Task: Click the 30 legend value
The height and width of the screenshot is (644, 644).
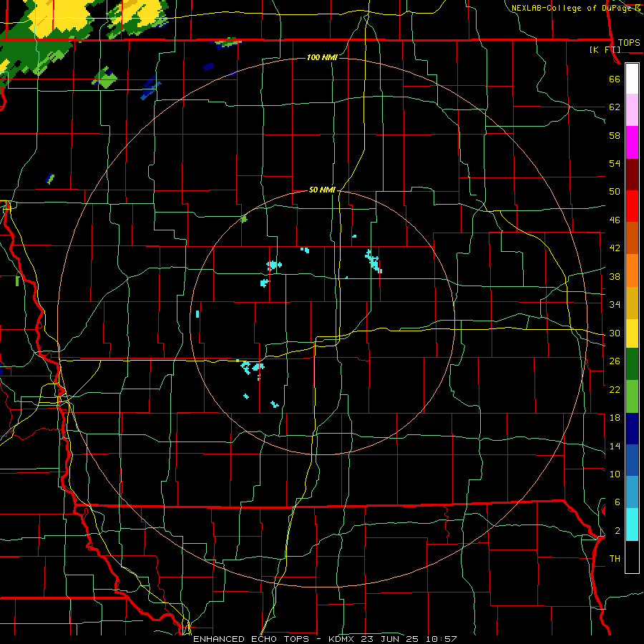Action: point(615,333)
